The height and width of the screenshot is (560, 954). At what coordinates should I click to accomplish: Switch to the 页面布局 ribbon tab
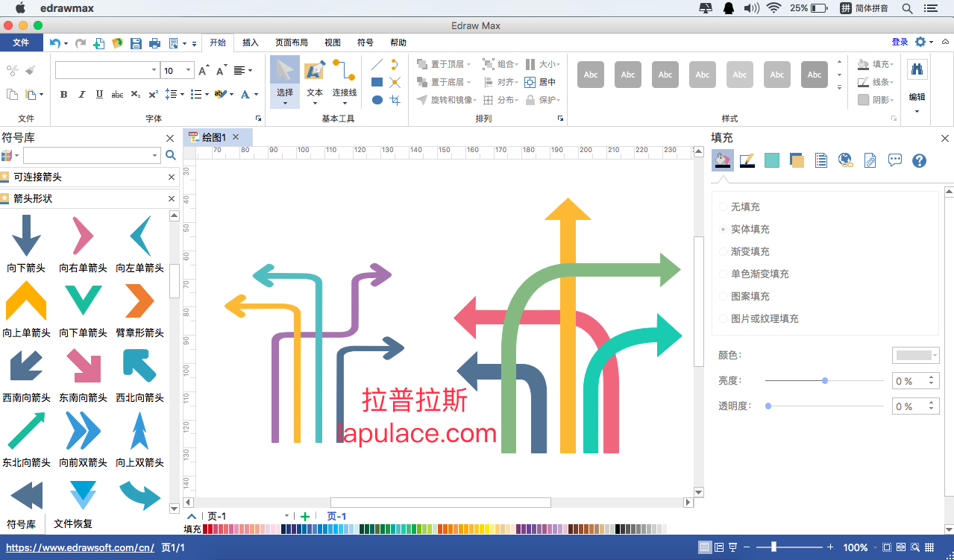point(291,43)
